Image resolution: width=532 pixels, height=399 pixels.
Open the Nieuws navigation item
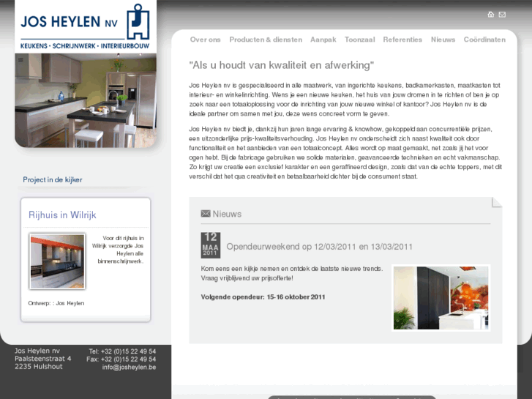[x=443, y=40]
